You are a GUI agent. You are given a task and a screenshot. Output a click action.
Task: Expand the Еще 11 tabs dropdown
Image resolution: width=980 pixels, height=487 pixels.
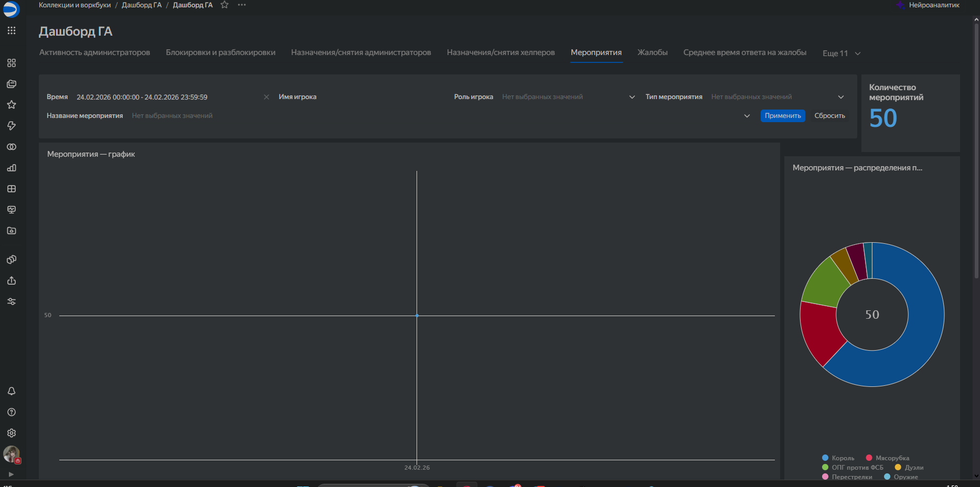pos(841,53)
